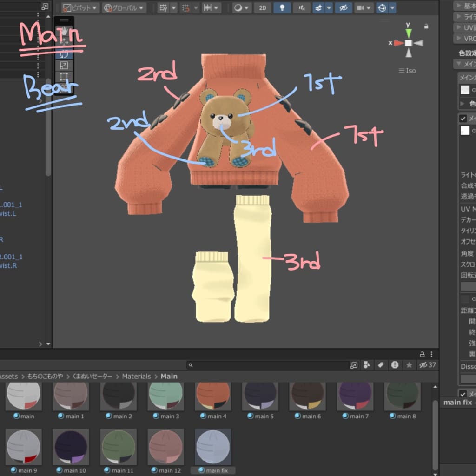This screenshot has width=476, height=476.
Task: Open the draw mode shading dropdown
Action: tap(241, 8)
